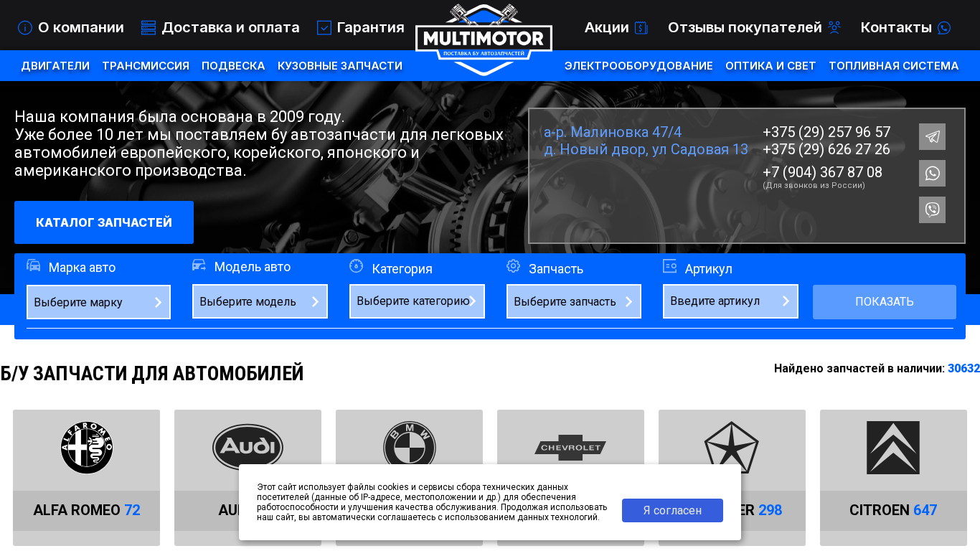Image resolution: width=980 pixels, height=551 pixels.
Task: Click the people icon beside Отзывы покупателей
Action: [834, 28]
